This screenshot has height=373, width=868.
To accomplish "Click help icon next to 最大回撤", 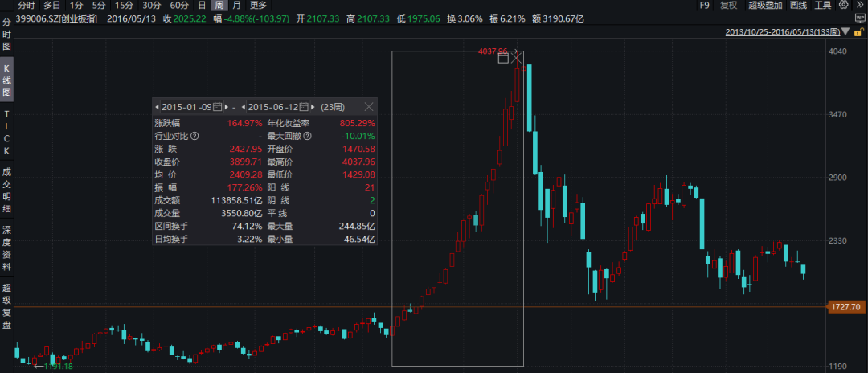I will 307,136.
